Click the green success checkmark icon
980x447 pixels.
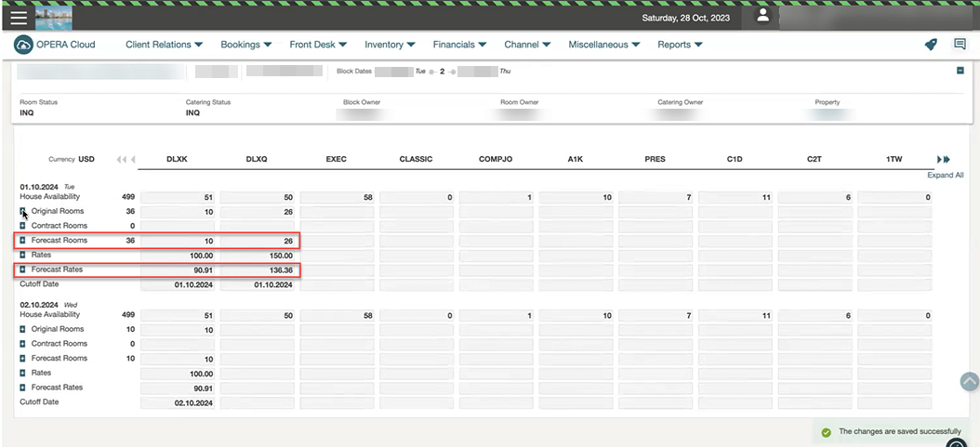(827, 432)
